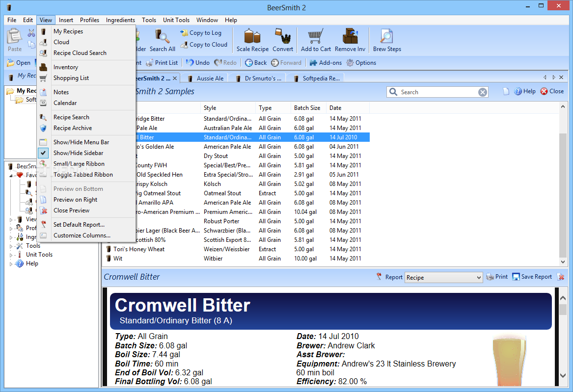Open Customize Columns... menu entry

[86, 235]
